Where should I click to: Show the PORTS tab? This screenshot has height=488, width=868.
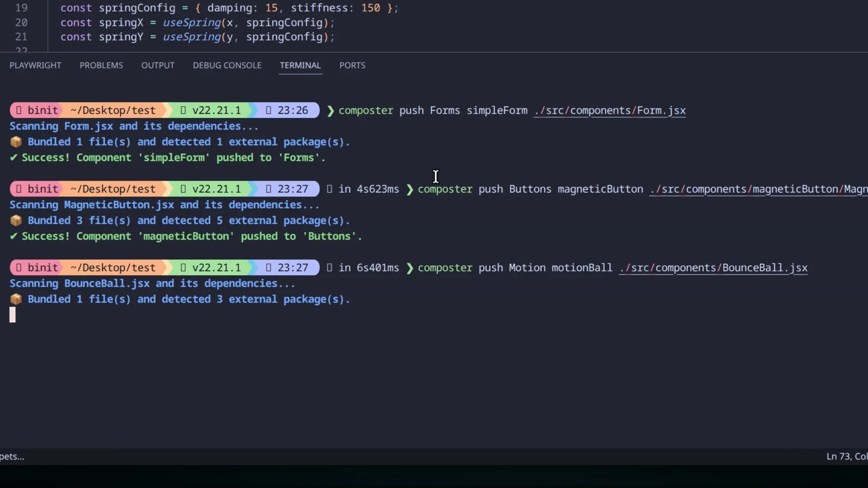(x=352, y=65)
